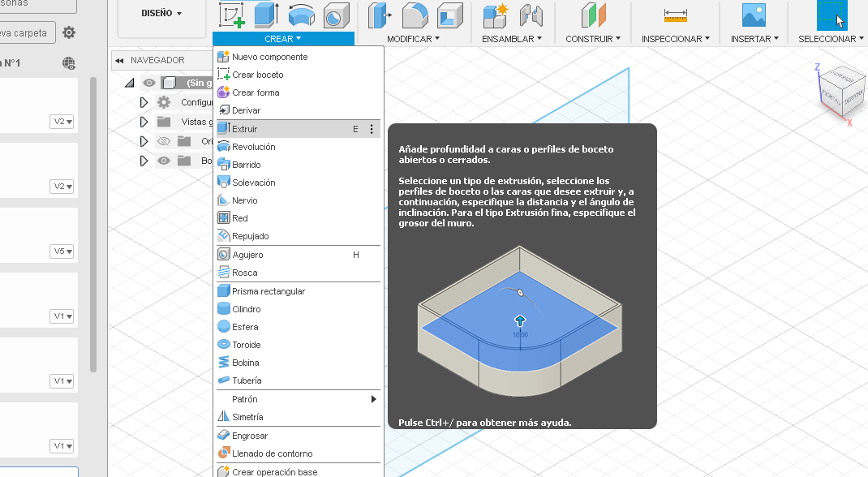Select Barrido menu entry
The width and height of the screenshot is (868, 477).
tap(298, 165)
